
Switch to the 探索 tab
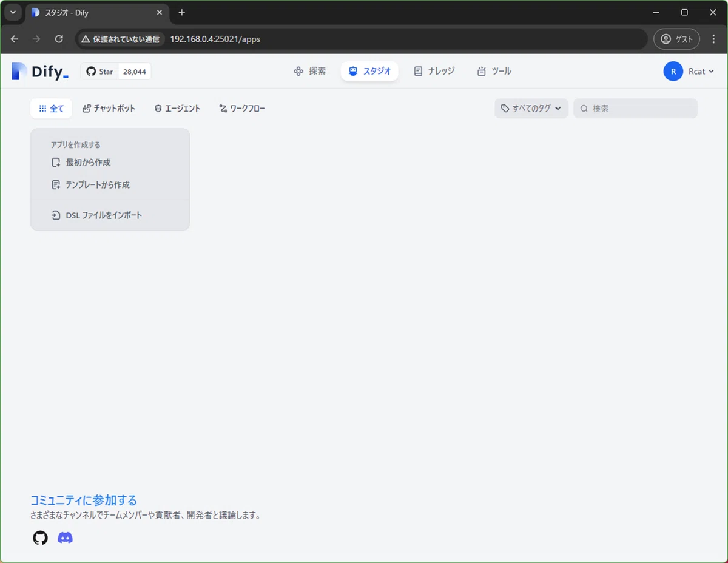pos(309,72)
